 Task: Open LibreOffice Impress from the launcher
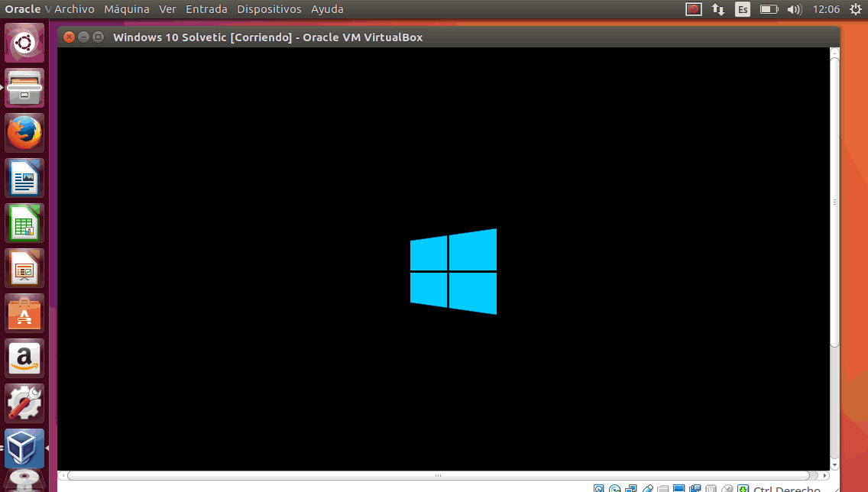pyautogui.click(x=24, y=268)
